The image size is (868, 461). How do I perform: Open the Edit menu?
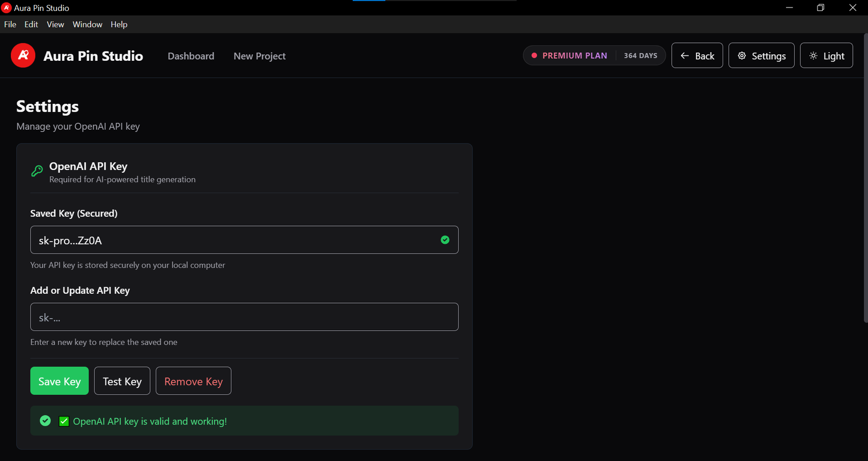(x=31, y=24)
